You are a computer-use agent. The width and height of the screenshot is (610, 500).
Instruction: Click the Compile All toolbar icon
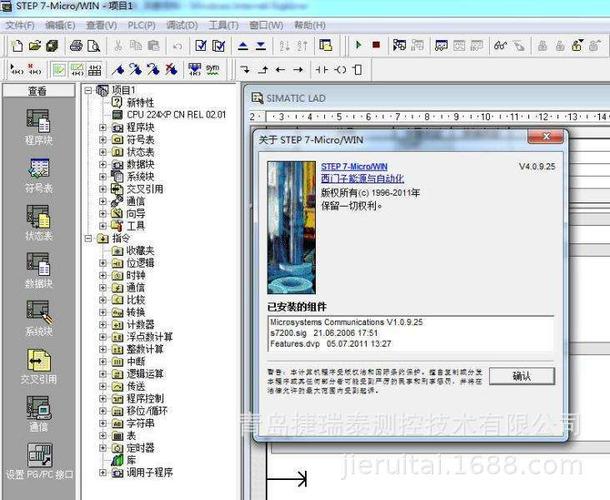(x=219, y=46)
